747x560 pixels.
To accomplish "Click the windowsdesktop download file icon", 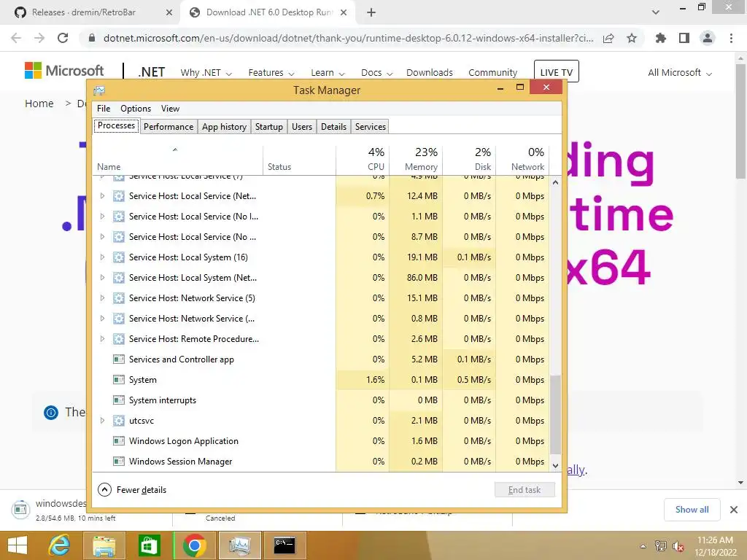I will click(20, 509).
